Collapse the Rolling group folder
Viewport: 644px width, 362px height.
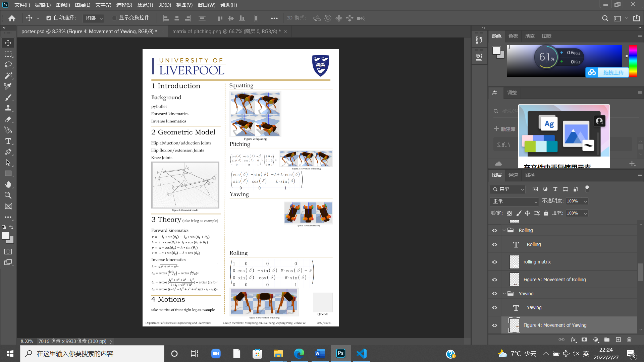[504, 230]
